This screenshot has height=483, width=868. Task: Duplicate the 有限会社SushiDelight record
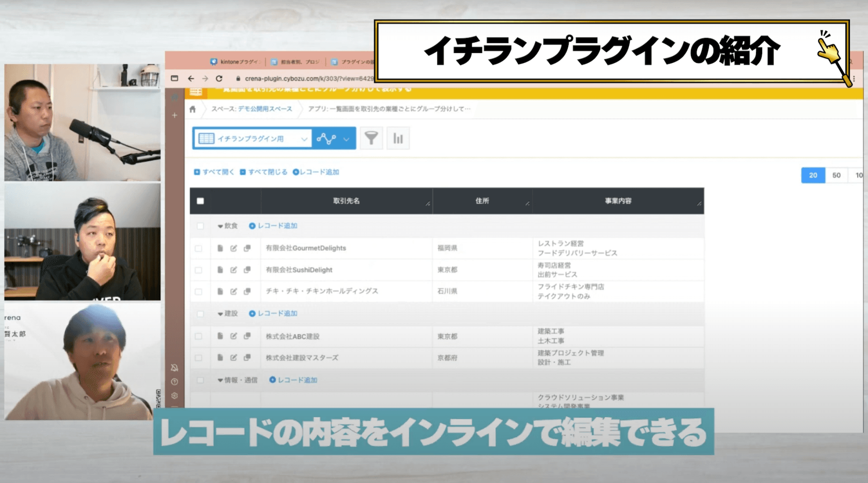pos(247,270)
